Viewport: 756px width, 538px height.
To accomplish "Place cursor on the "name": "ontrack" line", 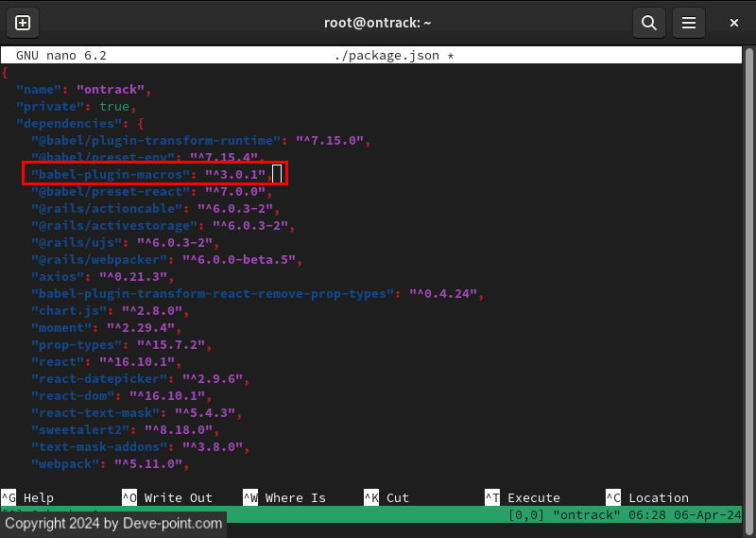I will coord(83,90).
